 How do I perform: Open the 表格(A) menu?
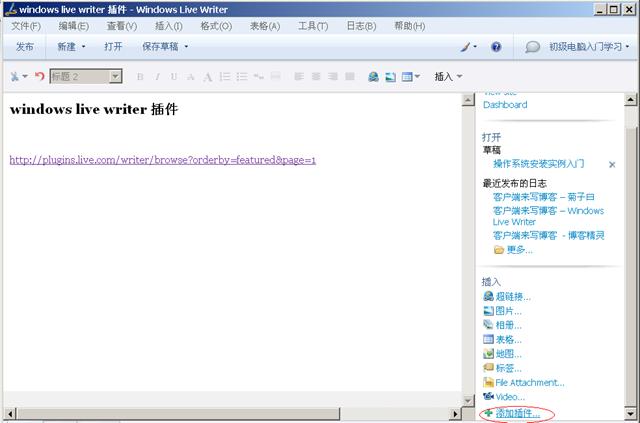pyautogui.click(x=265, y=26)
